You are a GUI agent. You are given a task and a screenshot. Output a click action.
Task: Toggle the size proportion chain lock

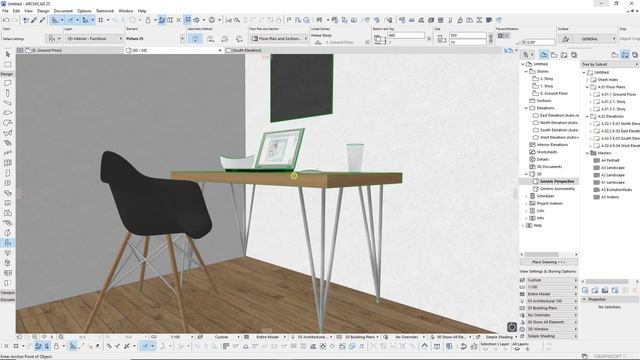point(490,39)
